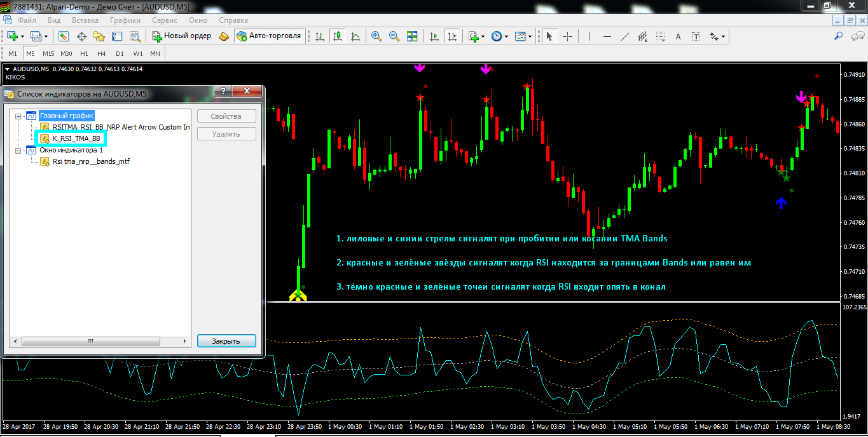Switch chart to candlestick mode
Image resolution: width=868 pixels, height=437 pixels.
pos(338,36)
